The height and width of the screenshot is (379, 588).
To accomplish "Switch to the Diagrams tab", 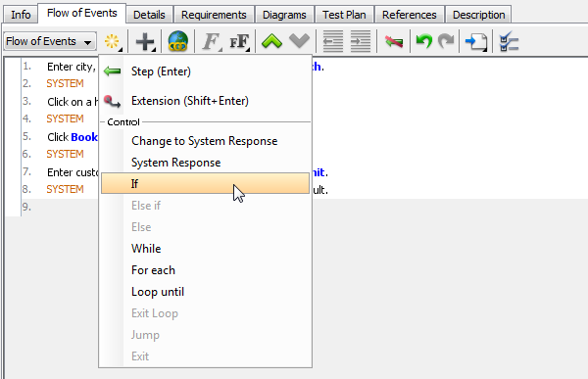I will click(x=284, y=15).
